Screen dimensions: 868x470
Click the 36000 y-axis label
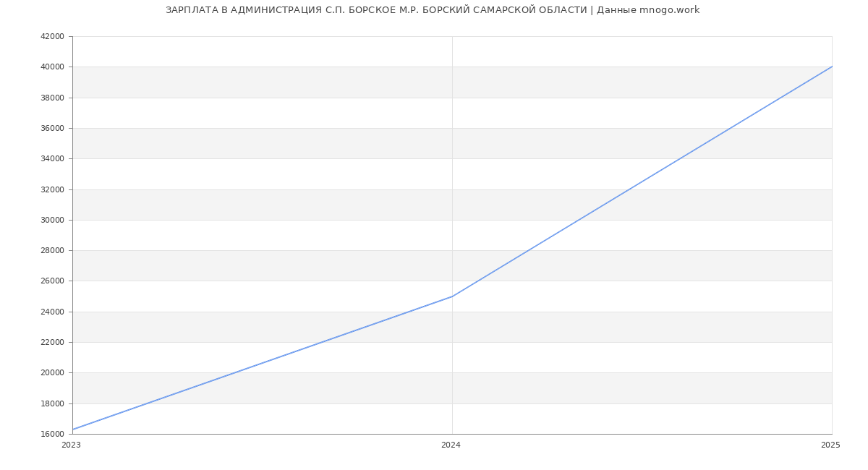[x=53, y=129]
